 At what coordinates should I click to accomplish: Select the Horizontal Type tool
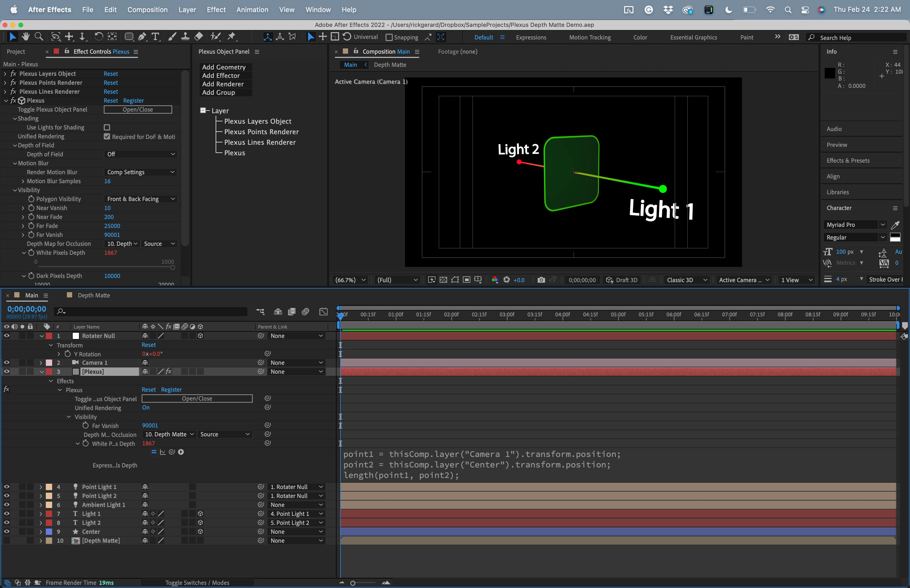[x=155, y=37]
